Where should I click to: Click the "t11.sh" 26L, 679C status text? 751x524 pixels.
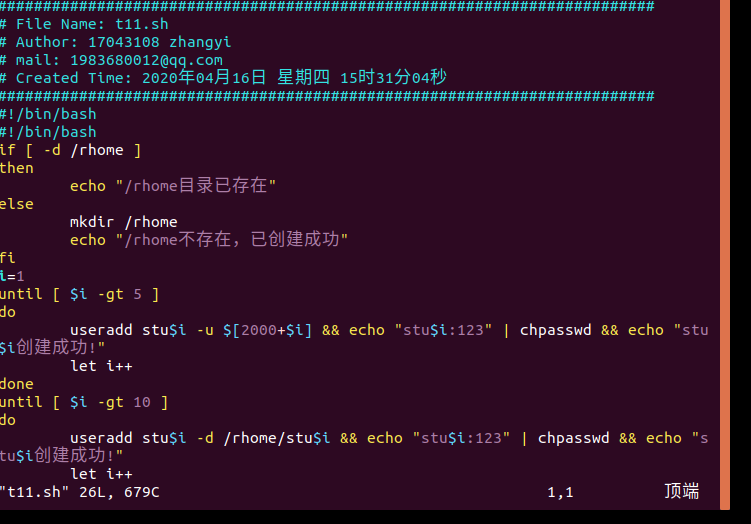pyautogui.click(x=80, y=492)
